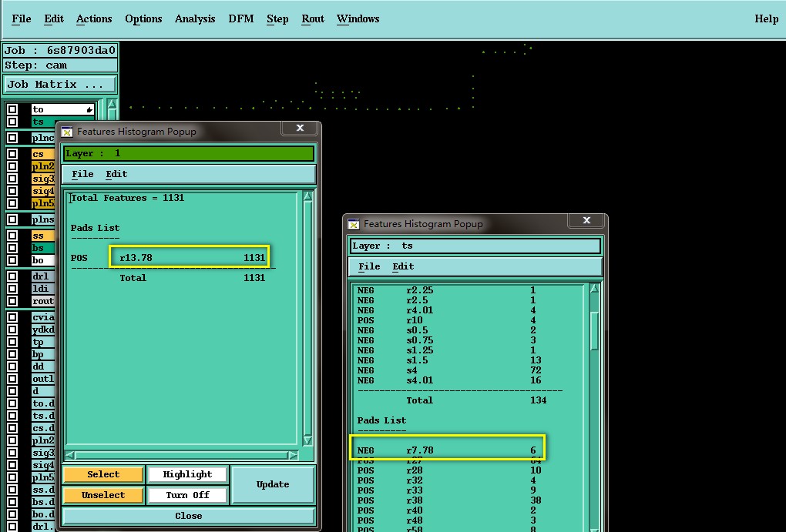The width and height of the screenshot is (786, 532).
Task: Enable the checkbox beside the 'drl' layer
Action: point(12,276)
